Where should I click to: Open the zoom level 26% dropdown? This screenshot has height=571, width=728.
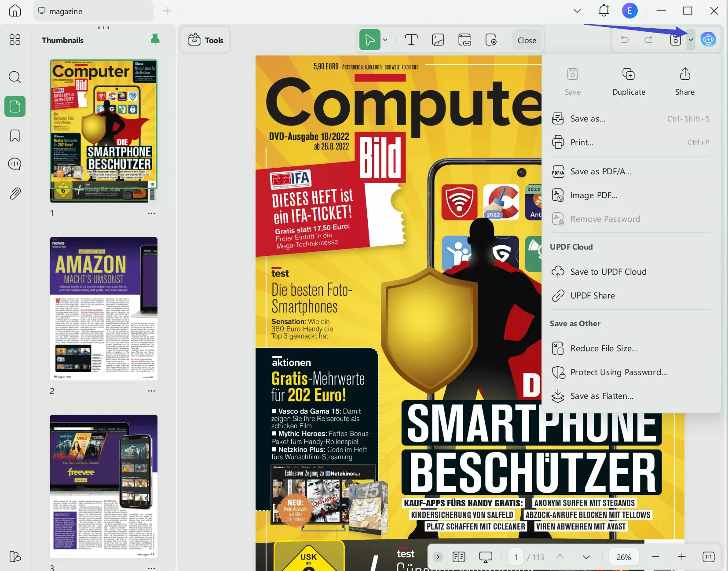pyautogui.click(x=623, y=557)
